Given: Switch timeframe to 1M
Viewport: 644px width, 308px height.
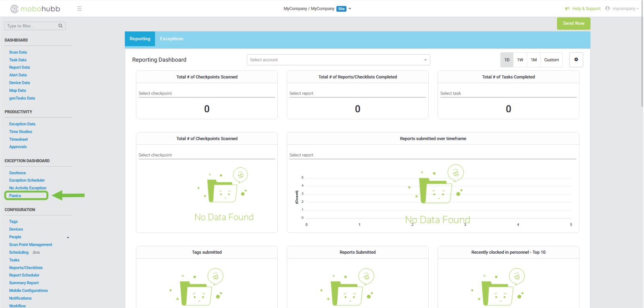Looking at the screenshot, I should tap(534, 60).
